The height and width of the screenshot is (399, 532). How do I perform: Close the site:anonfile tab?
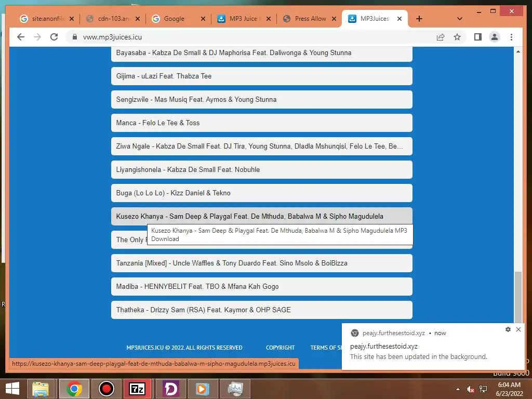[72, 19]
